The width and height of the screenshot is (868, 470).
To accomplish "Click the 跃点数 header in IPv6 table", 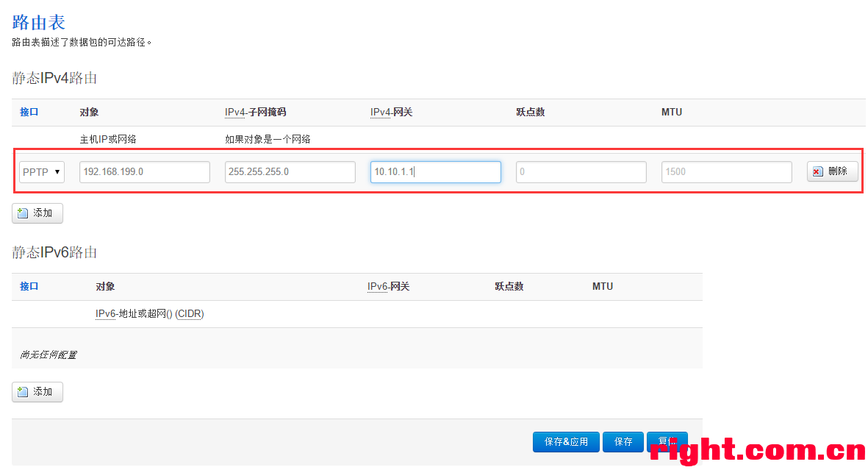I will click(x=509, y=287).
